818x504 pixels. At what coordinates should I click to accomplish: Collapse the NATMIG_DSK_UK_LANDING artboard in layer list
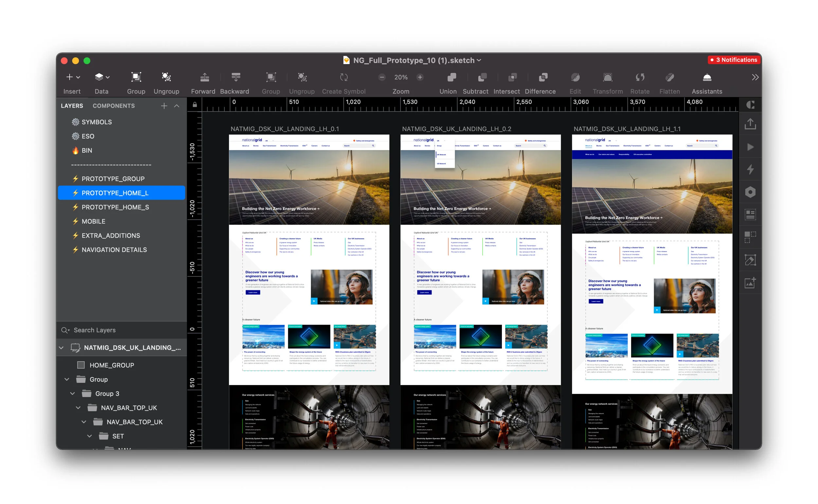(61, 348)
